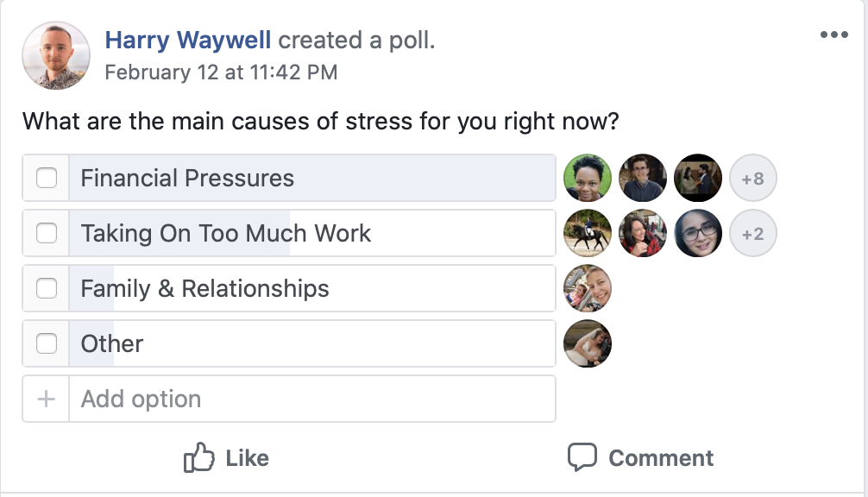This screenshot has height=497, width=868.
Task: Open the poll creator's profile picture
Action: pos(56,56)
